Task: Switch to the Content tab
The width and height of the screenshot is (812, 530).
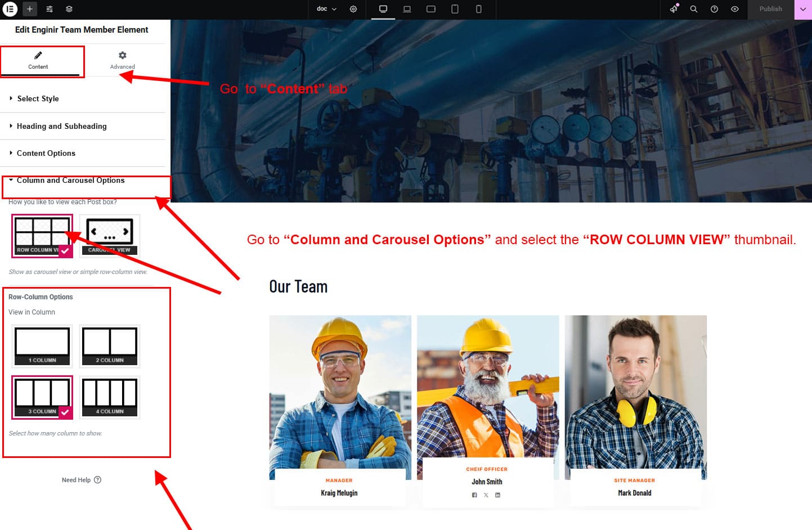Action: 38,60
